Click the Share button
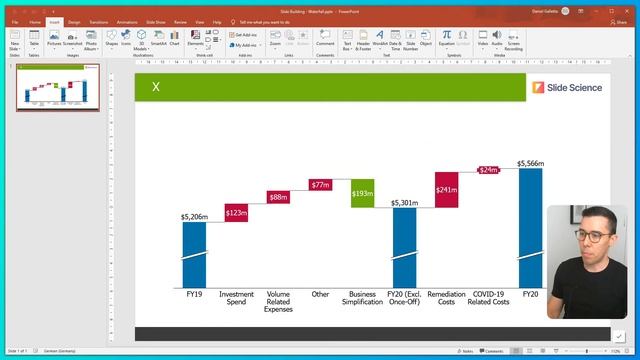This screenshot has width=640, height=360. (619, 22)
